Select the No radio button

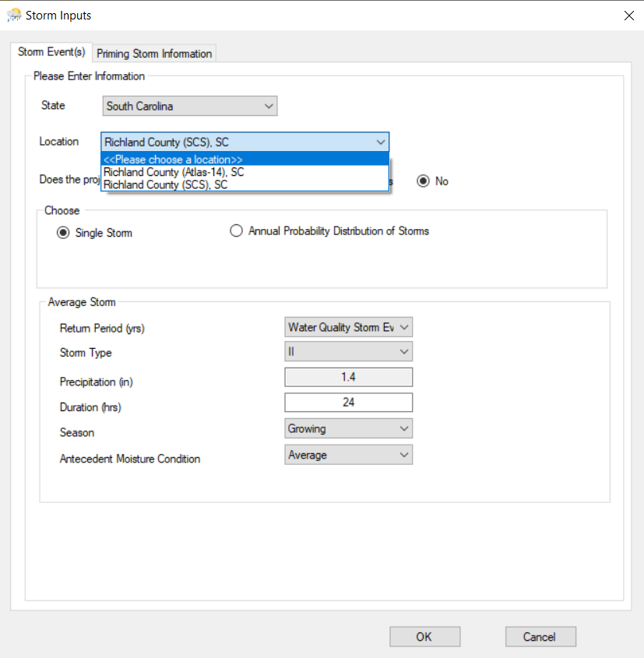point(424,181)
